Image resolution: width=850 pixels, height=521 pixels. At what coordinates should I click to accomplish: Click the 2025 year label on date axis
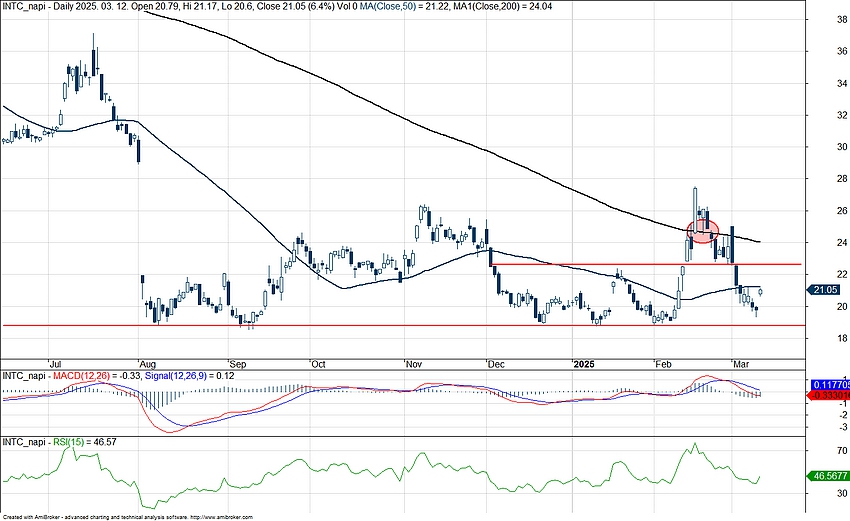coord(584,364)
